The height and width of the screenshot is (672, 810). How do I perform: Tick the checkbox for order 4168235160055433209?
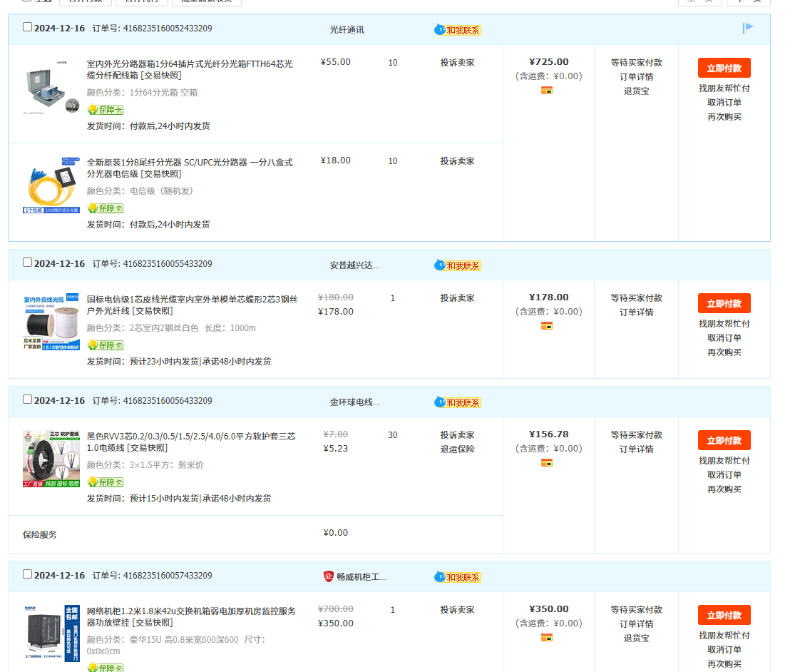pyautogui.click(x=27, y=263)
